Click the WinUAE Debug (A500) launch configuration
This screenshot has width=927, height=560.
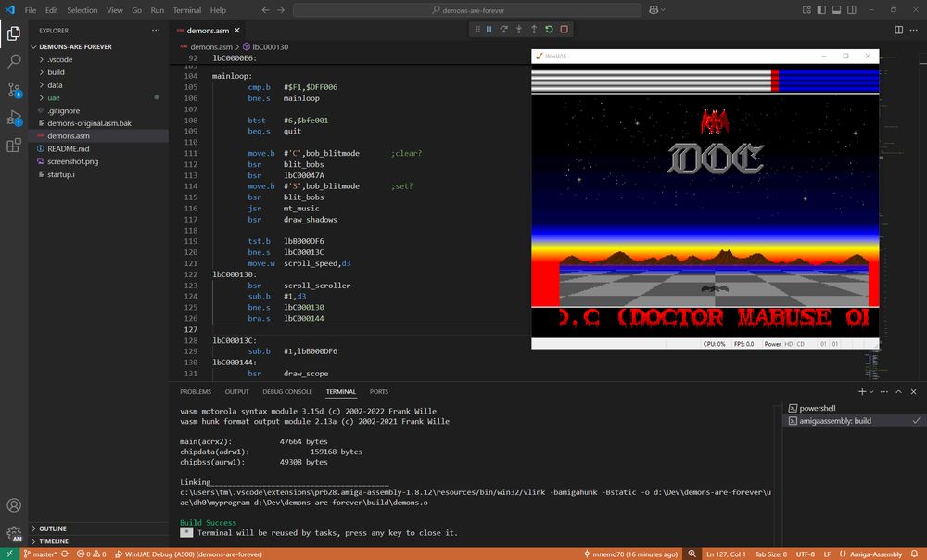pyautogui.click(x=188, y=554)
